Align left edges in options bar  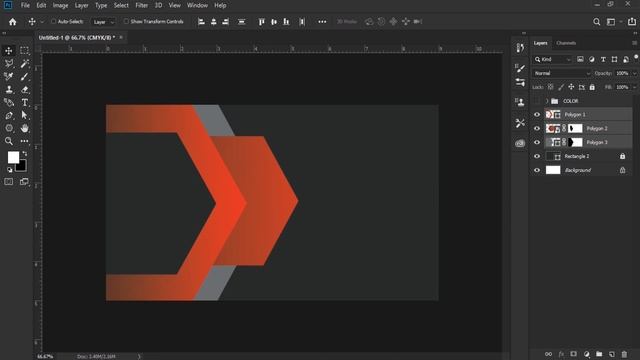[201, 22]
